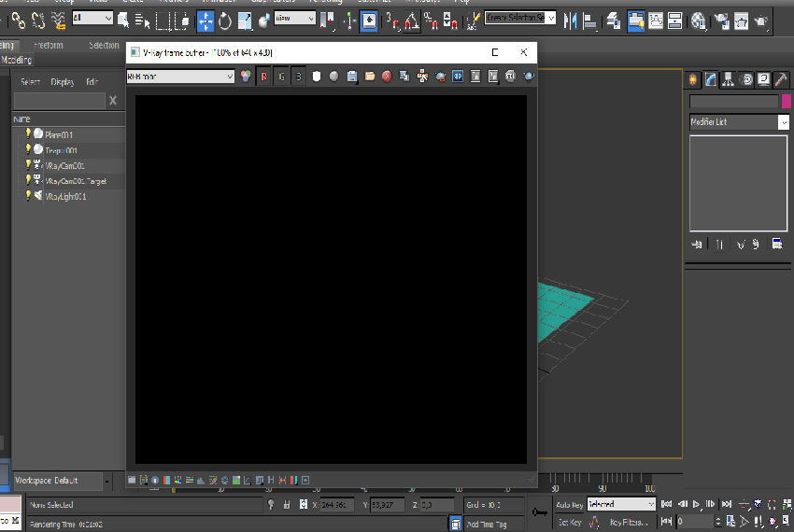Toggle the blue channel B button

click(x=299, y=76)
